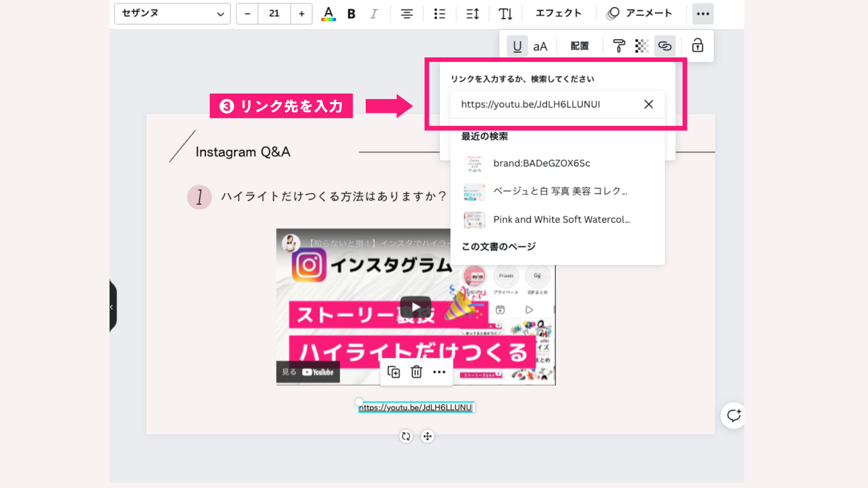Duplicate the video element
868x488 pixels.
tap(393, 372)
